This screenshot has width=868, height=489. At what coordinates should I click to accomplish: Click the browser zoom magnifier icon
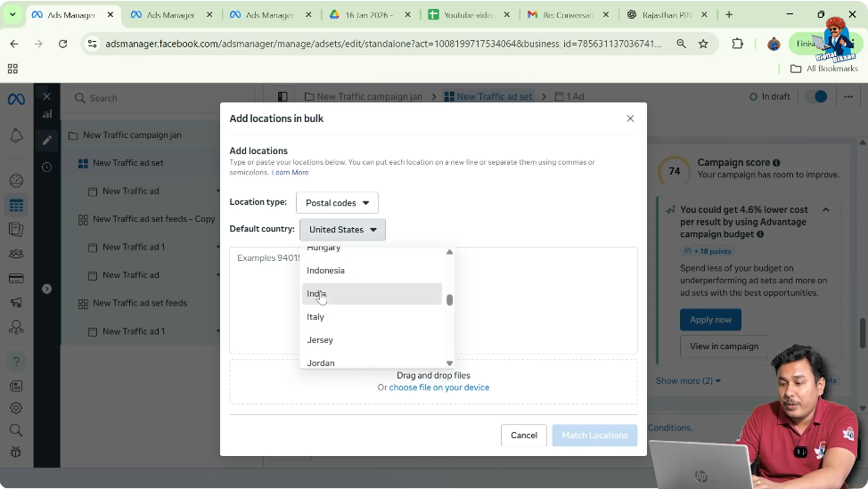click(x=681, y=44)
